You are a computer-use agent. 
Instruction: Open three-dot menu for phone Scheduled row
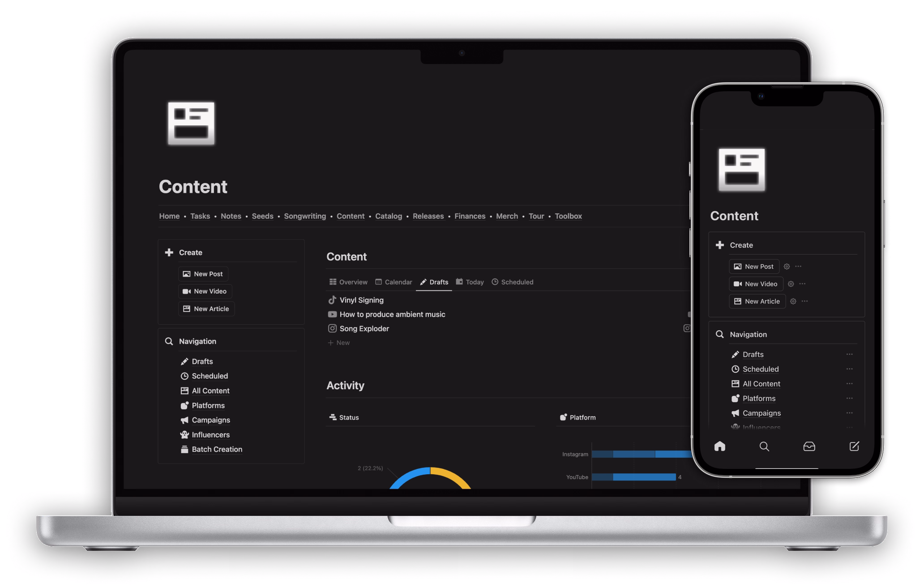pos(849,369)
